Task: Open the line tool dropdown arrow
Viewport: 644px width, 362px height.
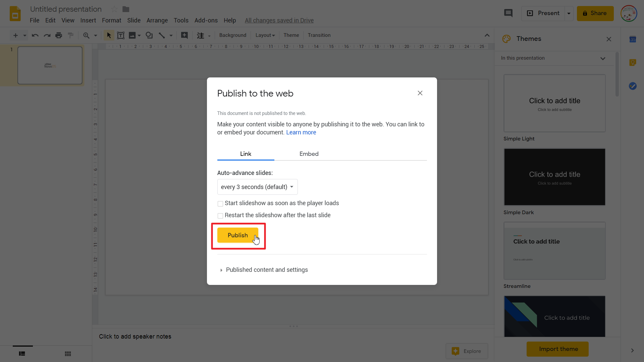Action: pyautogui.click(x=171, y=35)
